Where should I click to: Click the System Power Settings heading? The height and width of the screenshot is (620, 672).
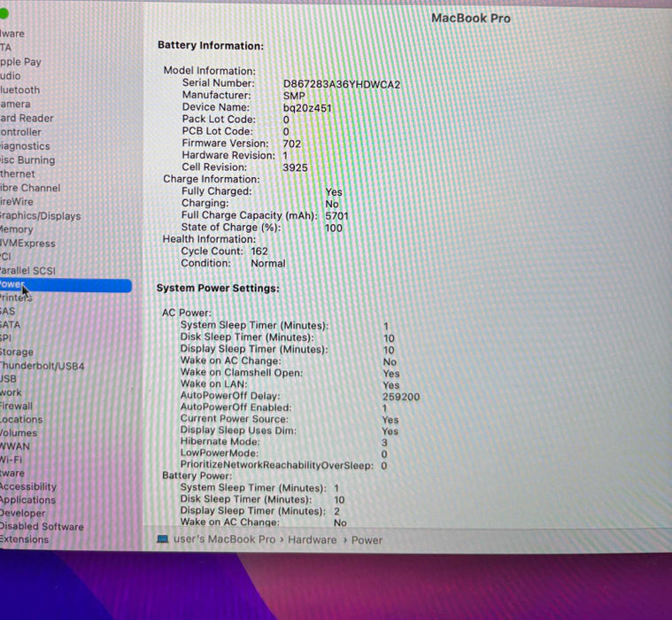(x=218, y=288)
